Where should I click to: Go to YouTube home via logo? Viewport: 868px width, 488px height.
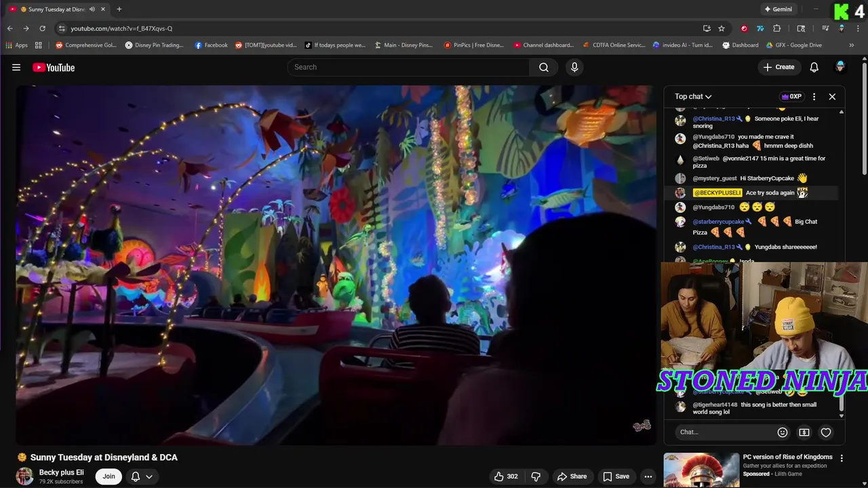click(x=54, y=67)
